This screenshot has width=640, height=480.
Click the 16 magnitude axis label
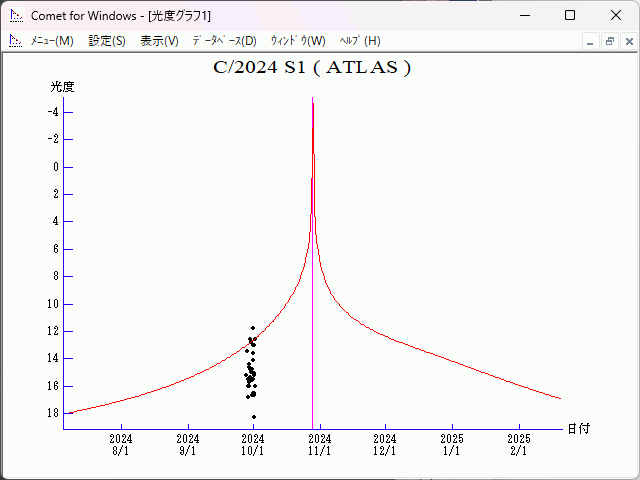point(53,386)
